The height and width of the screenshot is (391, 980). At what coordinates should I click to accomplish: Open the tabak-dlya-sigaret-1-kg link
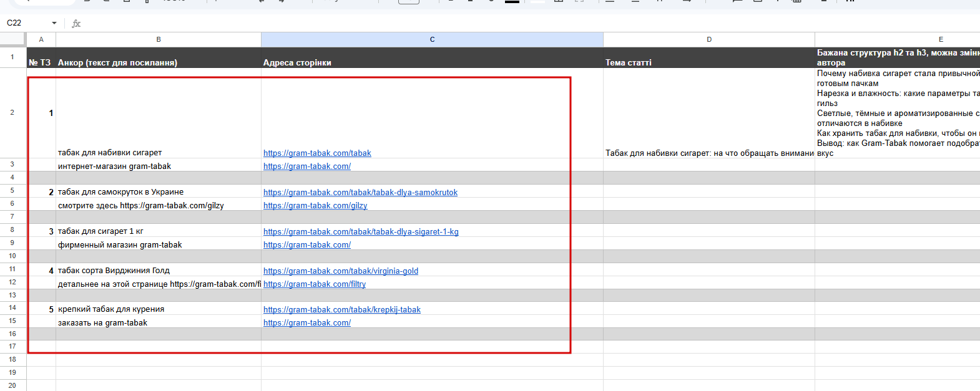pyautogui.click(x=361, y=231)
